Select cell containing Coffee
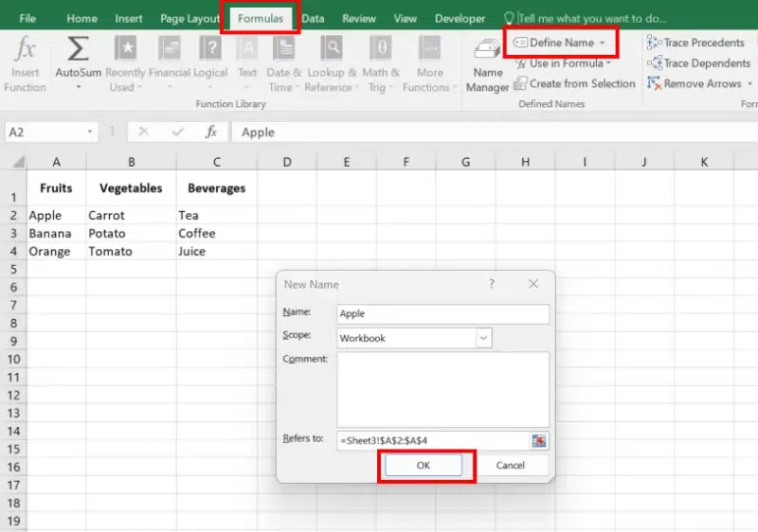Viewport: 758px width, 532px height. tap(217, 234)
